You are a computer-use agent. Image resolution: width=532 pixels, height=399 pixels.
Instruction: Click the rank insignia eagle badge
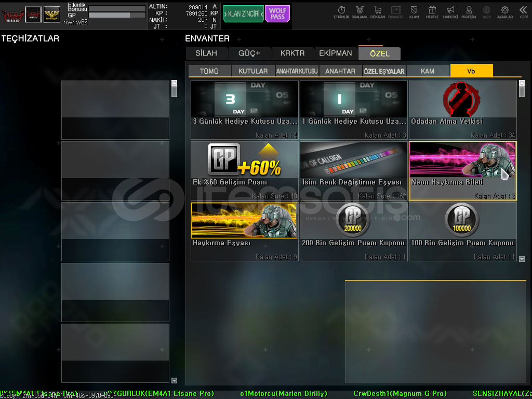[51, 15]
